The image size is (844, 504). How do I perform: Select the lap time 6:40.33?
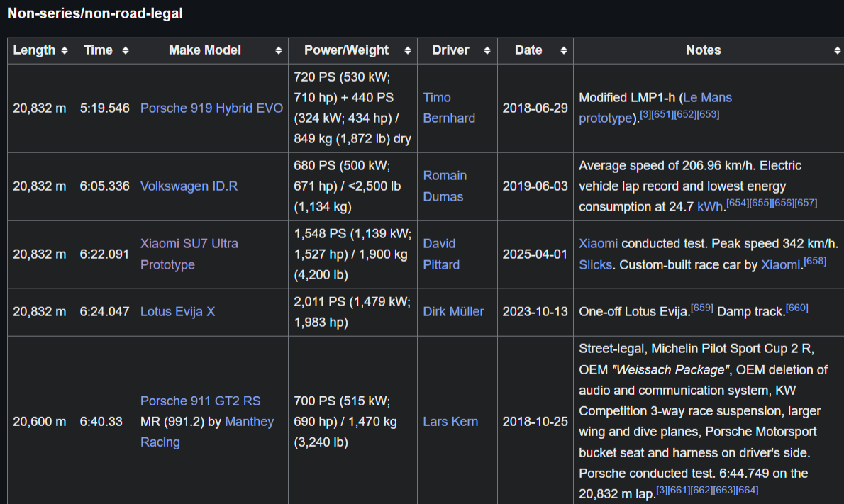point(101,422)
